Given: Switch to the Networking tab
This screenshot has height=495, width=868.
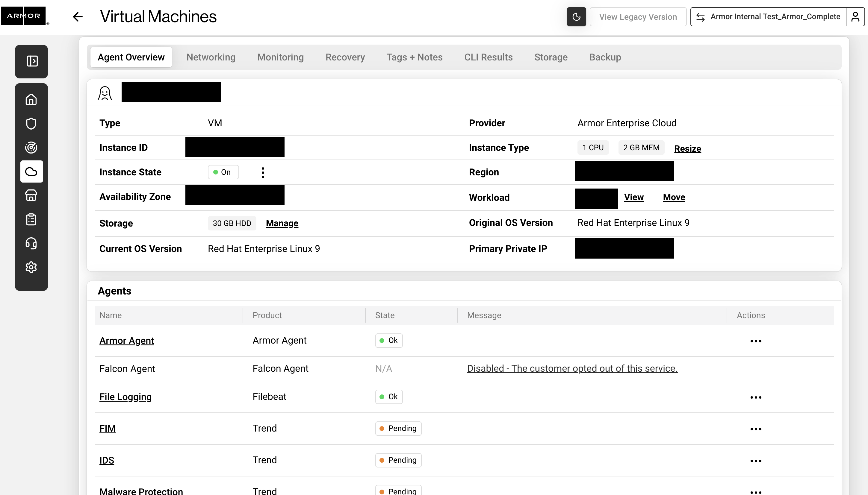Looking at the screenshot, I should [x=211, y=57].
